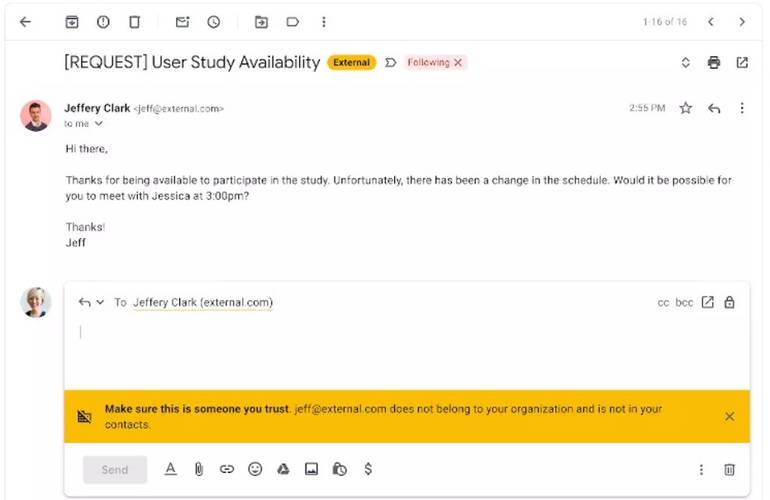The height and width of the screenshot is (500, 770).
Task: Open the reply type dropdown in composer
Action: coord(100,302)
